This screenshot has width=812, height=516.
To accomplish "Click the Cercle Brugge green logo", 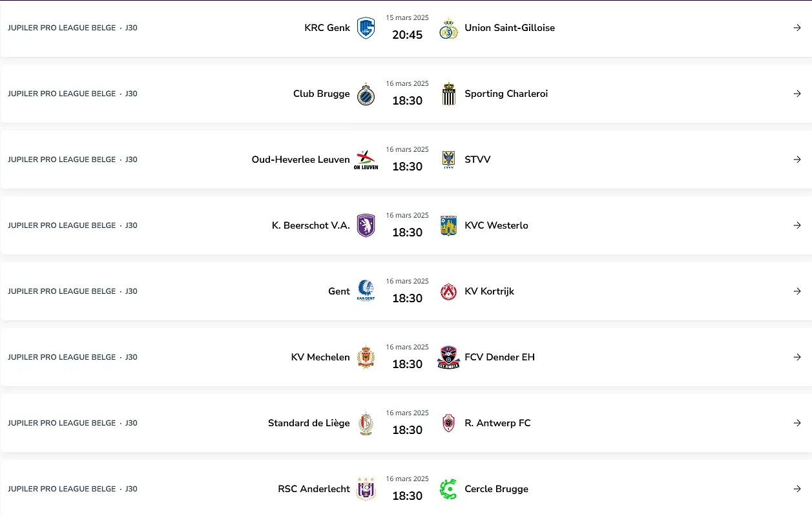I will [x=448, y=489].
